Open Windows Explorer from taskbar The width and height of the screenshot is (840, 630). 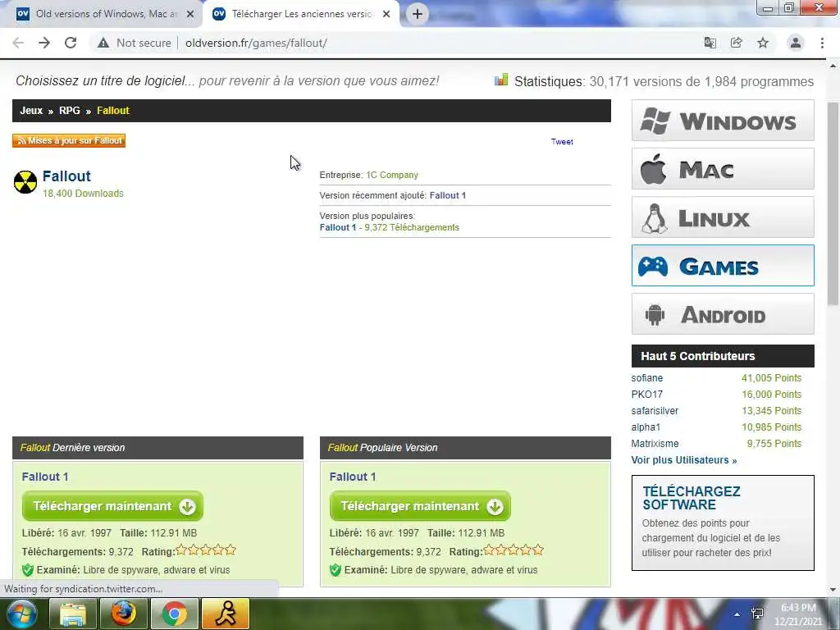coord(73,614)
